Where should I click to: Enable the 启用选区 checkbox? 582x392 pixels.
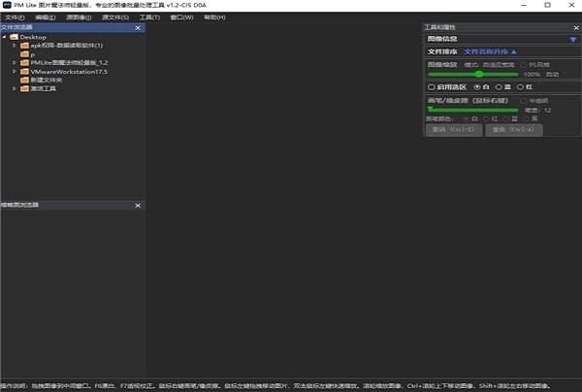pos(430,86)
